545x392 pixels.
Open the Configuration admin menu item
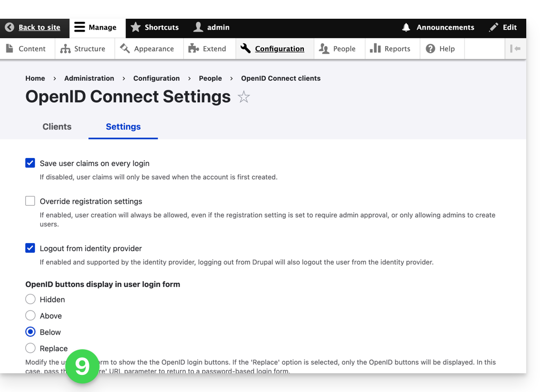274,49
